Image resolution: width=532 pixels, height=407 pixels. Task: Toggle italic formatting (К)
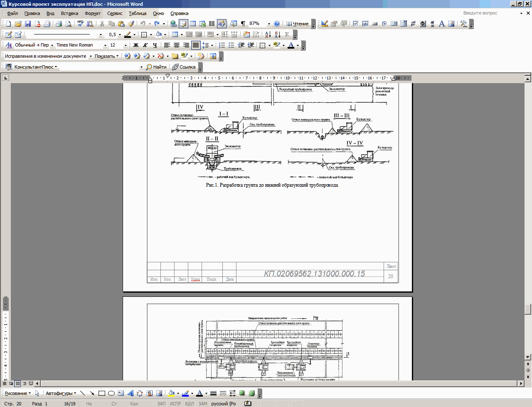click(145, 45)
